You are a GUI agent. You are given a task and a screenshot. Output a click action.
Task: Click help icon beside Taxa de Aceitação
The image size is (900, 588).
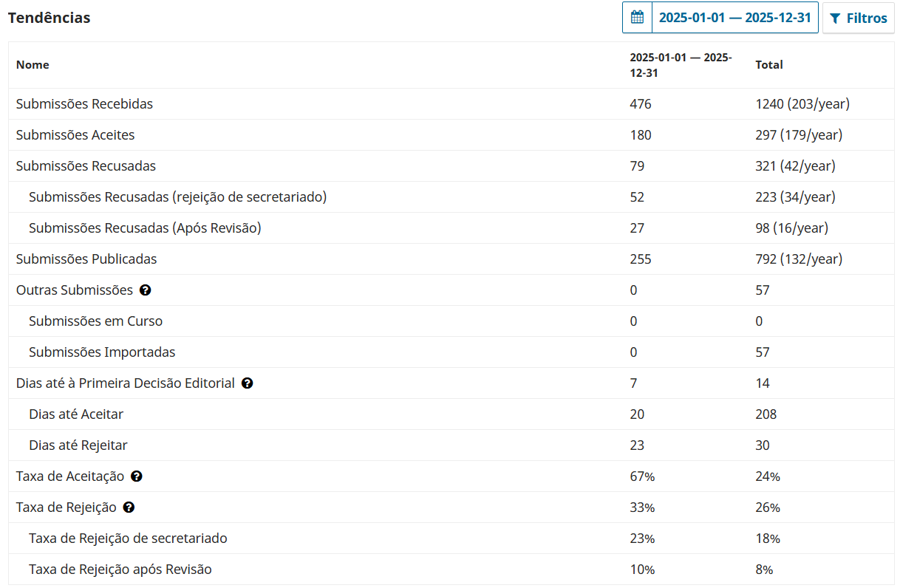[137, 476]
